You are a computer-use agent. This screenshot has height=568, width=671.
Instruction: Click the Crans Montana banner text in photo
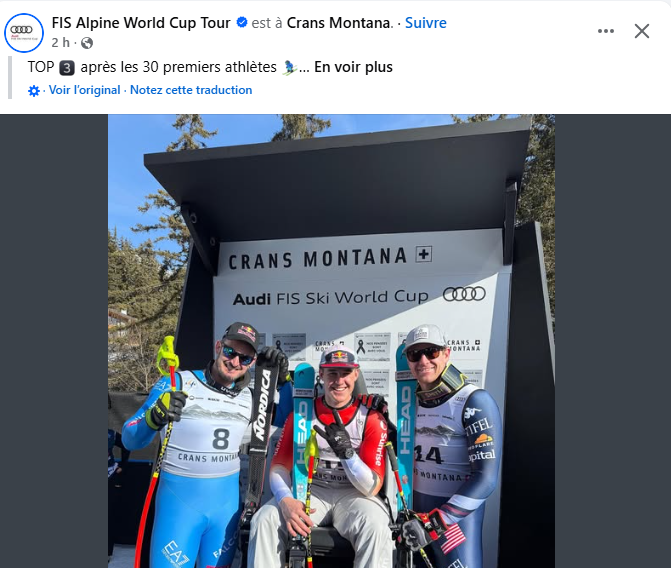pyautogui.click(x=318, y=259)
